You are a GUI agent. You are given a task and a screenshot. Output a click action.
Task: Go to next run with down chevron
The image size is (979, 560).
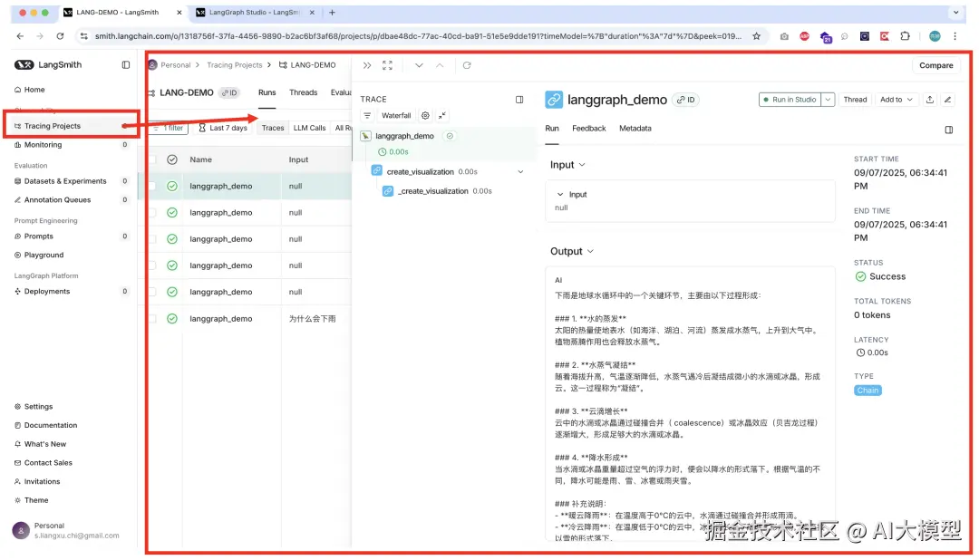pyautogui.click(x=419, y=65)
